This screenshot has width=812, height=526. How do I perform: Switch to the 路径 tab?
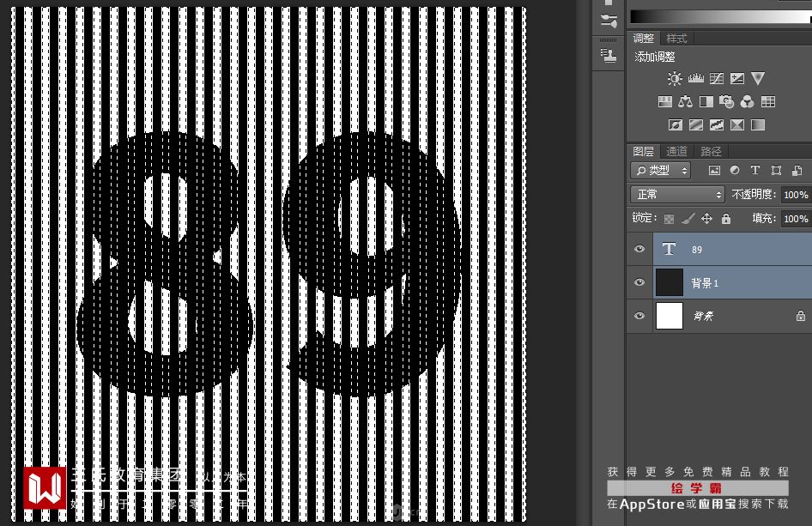[x=711, y=151]
